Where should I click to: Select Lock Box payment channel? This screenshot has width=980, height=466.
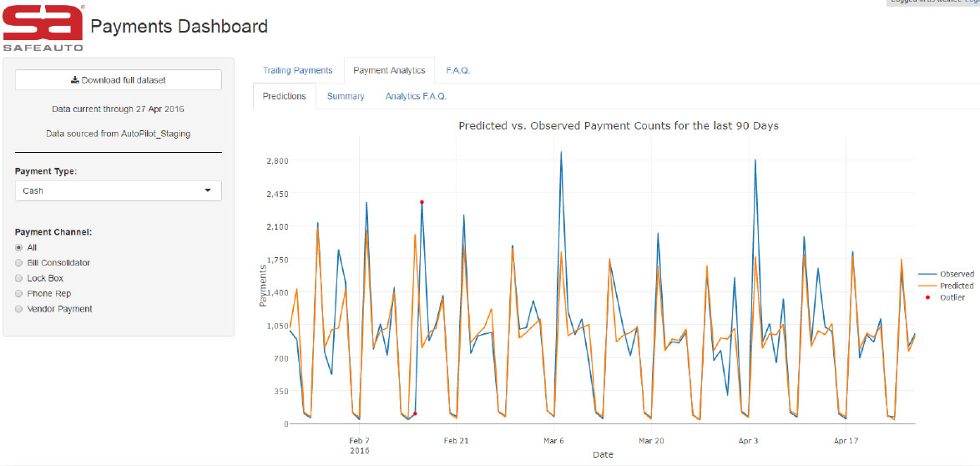(x=19, y=278)
